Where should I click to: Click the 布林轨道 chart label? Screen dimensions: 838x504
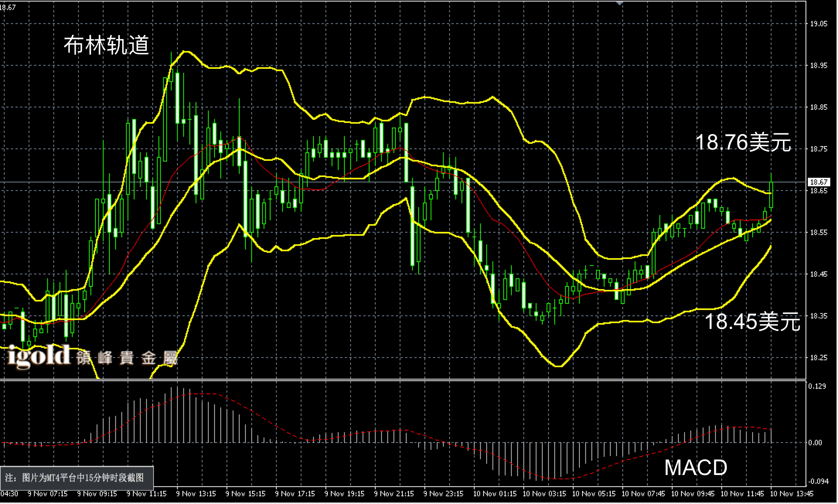tap(106, 45)
